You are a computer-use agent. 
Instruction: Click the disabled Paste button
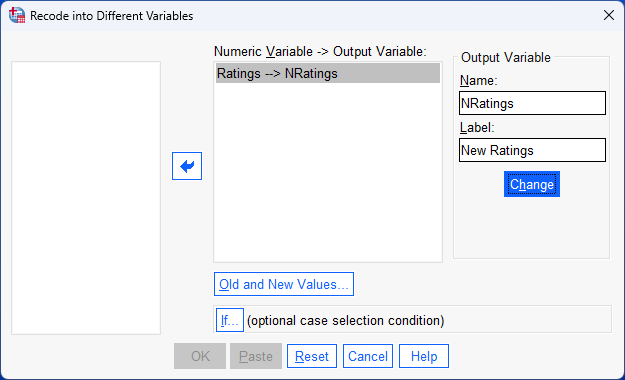256,356
